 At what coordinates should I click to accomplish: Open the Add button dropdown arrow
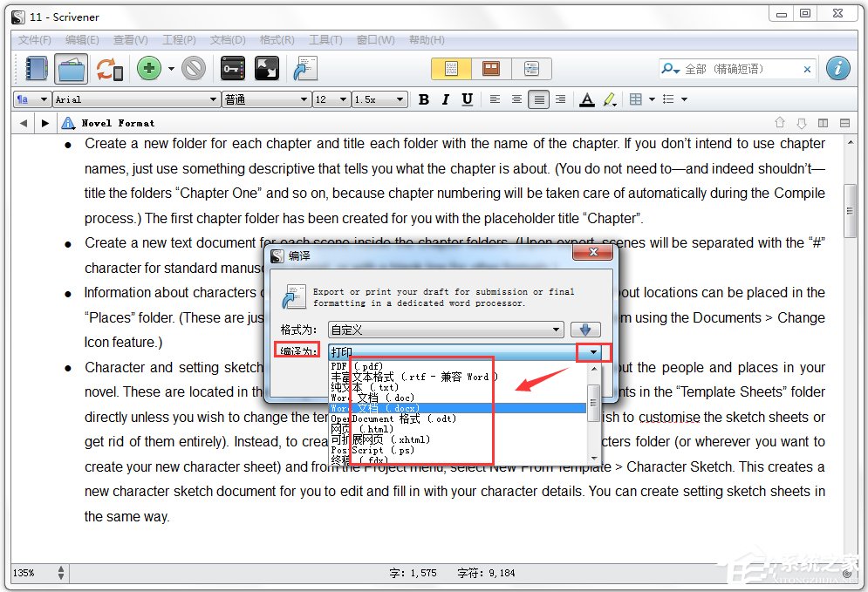(171, 69)
